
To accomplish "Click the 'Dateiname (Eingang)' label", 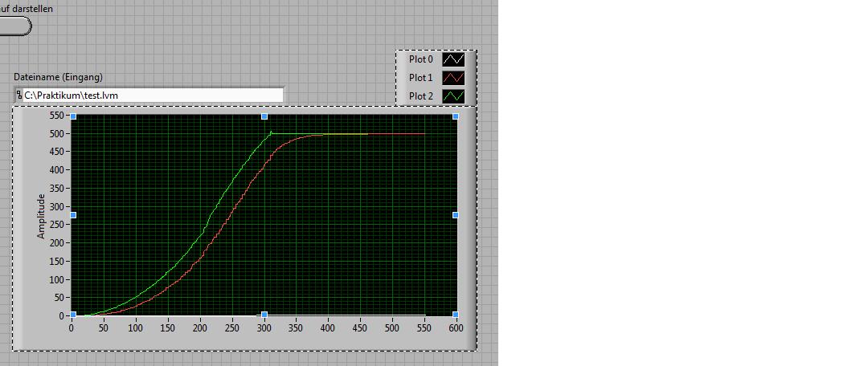I will coord(58,77).
